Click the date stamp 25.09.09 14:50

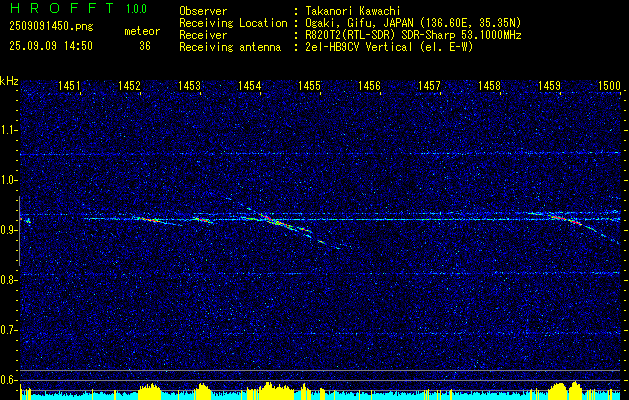pos(51,46)
